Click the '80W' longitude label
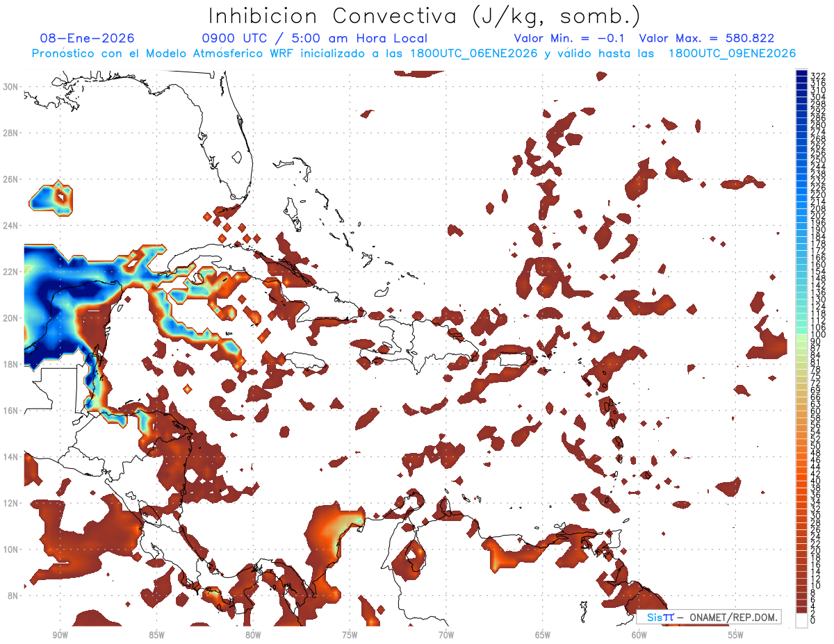The height and width of the screenshot is (644, 834). click(x=253, y=634)
